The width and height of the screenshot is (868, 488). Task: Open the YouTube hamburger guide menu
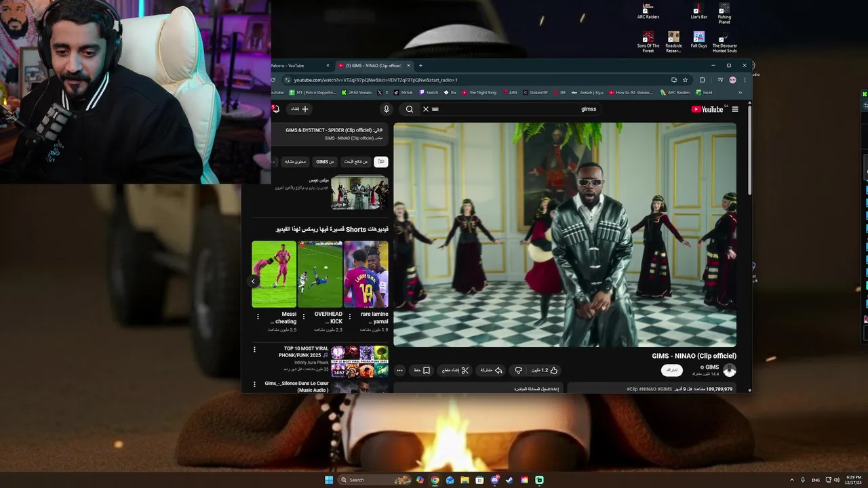point(734,109)
